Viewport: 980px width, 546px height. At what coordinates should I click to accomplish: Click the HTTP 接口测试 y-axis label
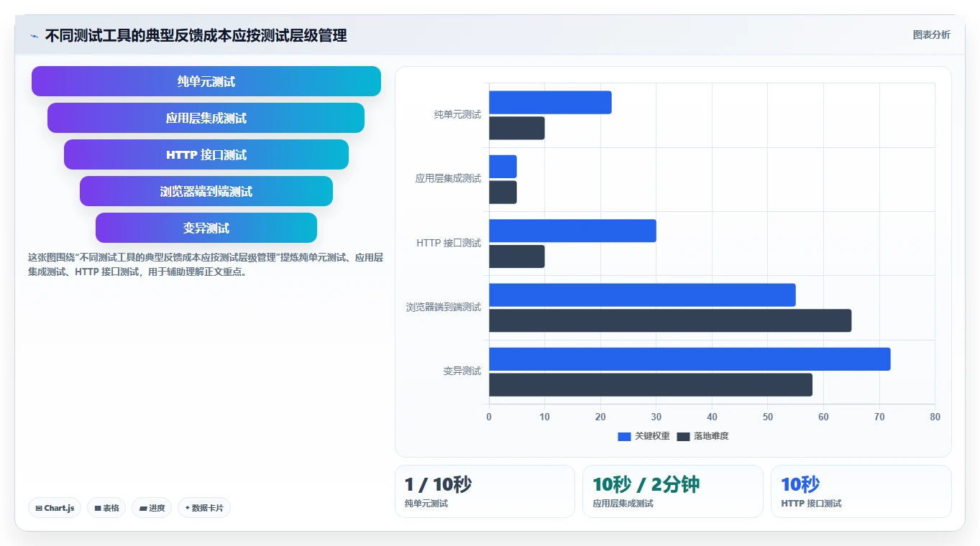[449, 244]
